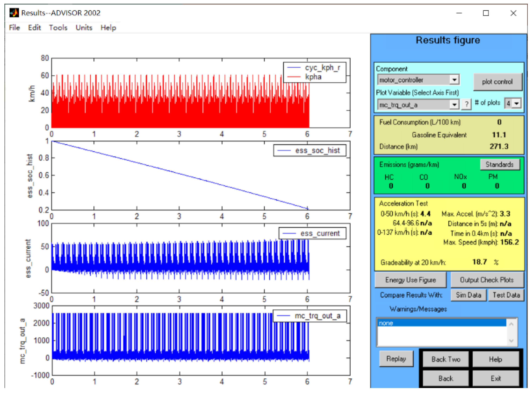Compare results with Test Data

coord(506,295)
